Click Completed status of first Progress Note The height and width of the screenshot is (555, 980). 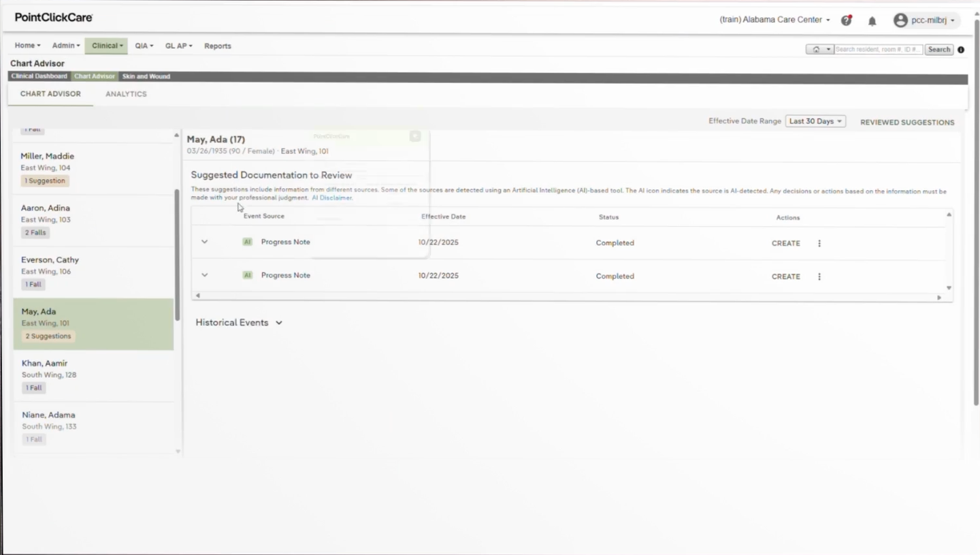(x=615, y=243)
